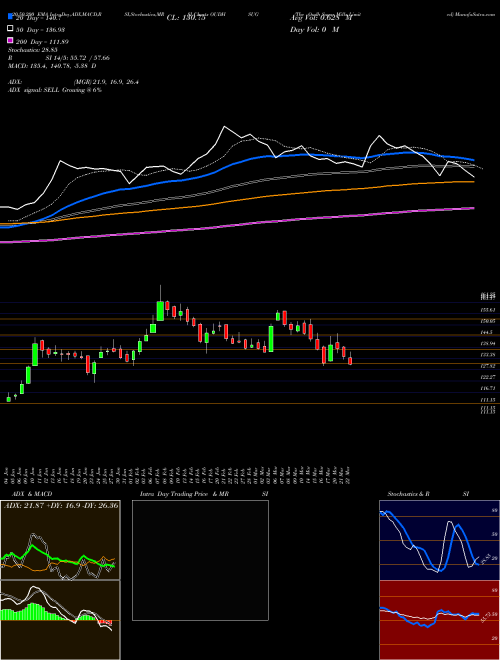The image size is (500, 660).
Task: Click the tallest green candle at the price peak
Action: [x=160, y=311]
